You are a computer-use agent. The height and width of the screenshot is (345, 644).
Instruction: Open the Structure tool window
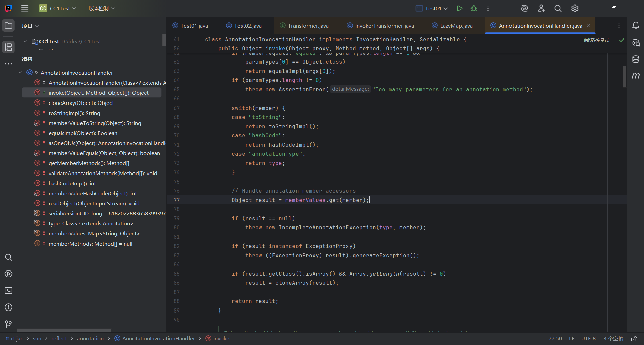point(9,47)
